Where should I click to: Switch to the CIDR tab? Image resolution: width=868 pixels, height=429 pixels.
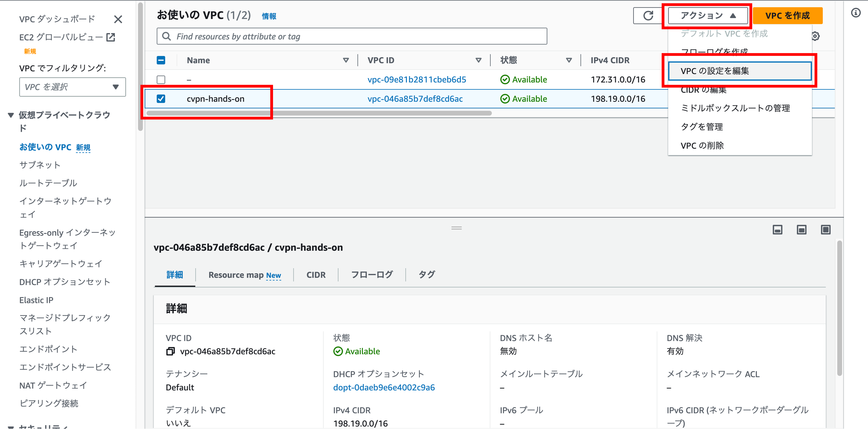(316, 275)
